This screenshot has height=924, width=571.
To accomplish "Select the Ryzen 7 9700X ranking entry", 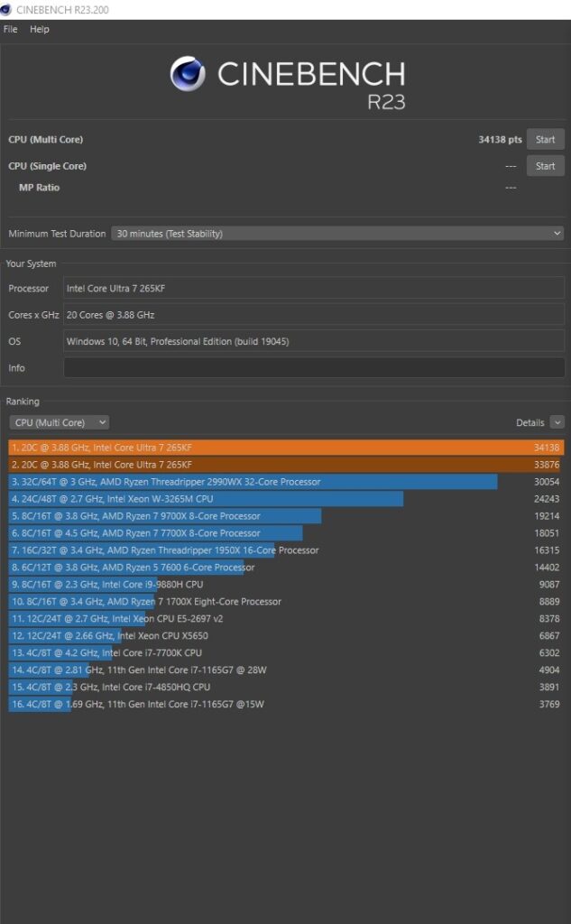I will tap(286, 515).
